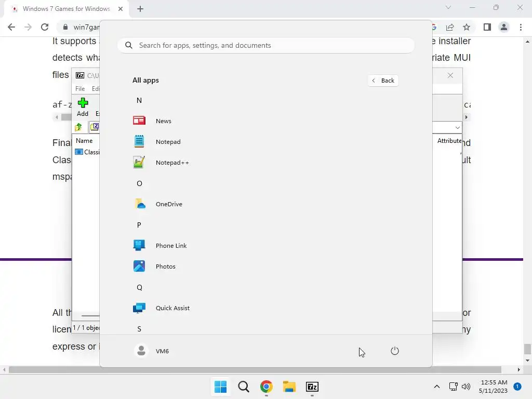Click Add button in 7-Zip toolbar
Image resolution: width=532 pixels, height=399 pixels.
(83, 107)
